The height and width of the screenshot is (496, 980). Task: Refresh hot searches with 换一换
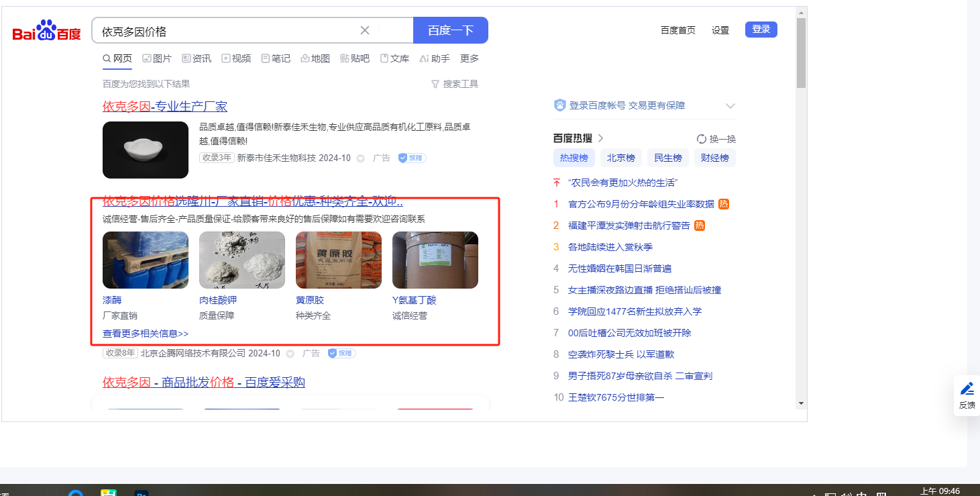coord(716,139)
